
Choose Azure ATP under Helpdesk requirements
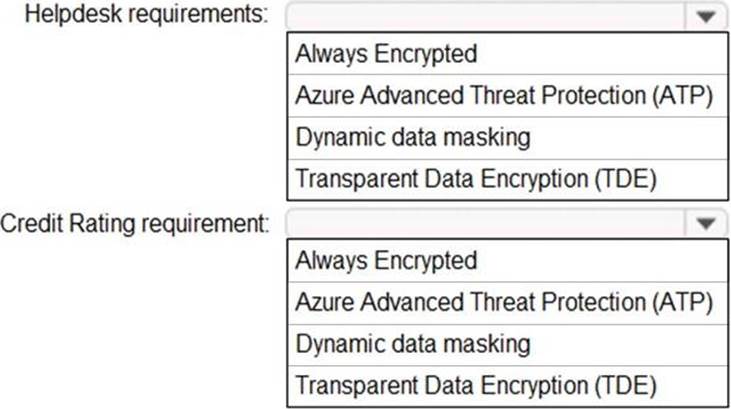click(503, 96)
